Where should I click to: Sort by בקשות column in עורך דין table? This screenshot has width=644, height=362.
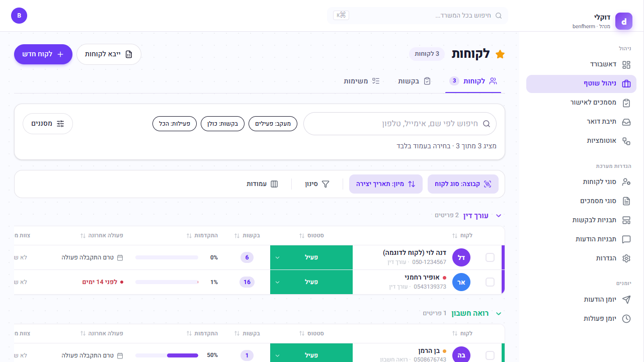coord(247,235)
